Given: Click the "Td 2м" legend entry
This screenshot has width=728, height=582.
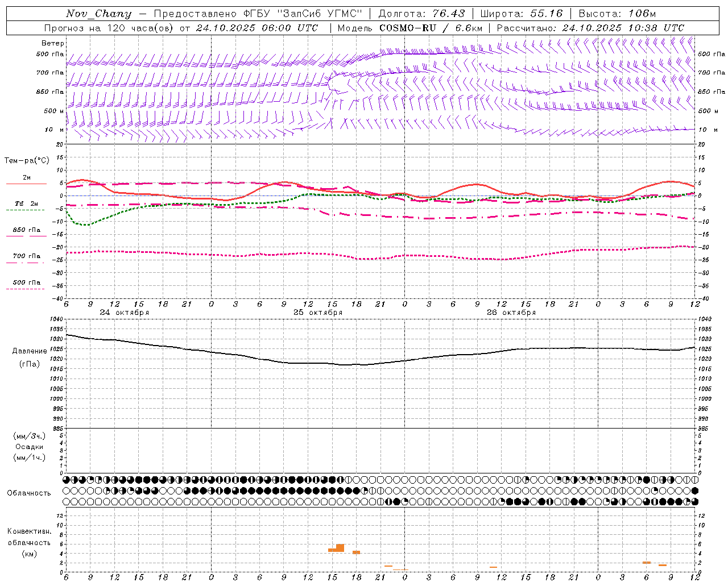Looking at the screenshot, I should tap(27, 203).
